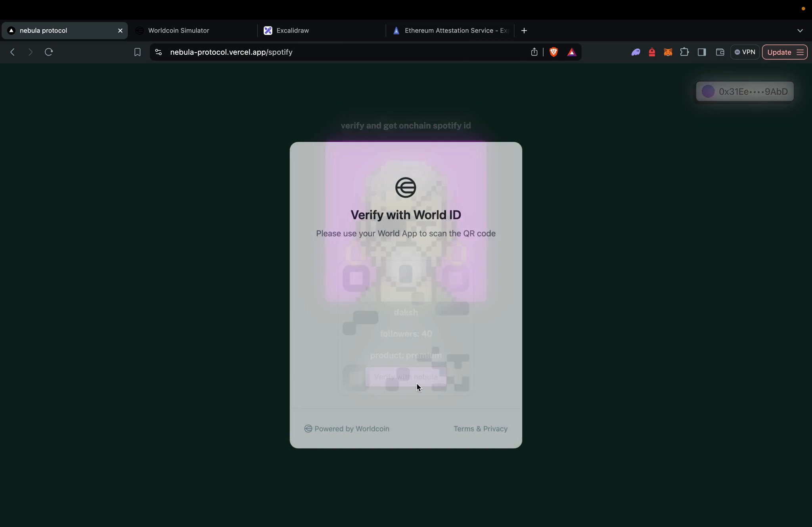Open the purple Phantom wallet extension
This screenshot has height=527, width=812.
point(636,52)
